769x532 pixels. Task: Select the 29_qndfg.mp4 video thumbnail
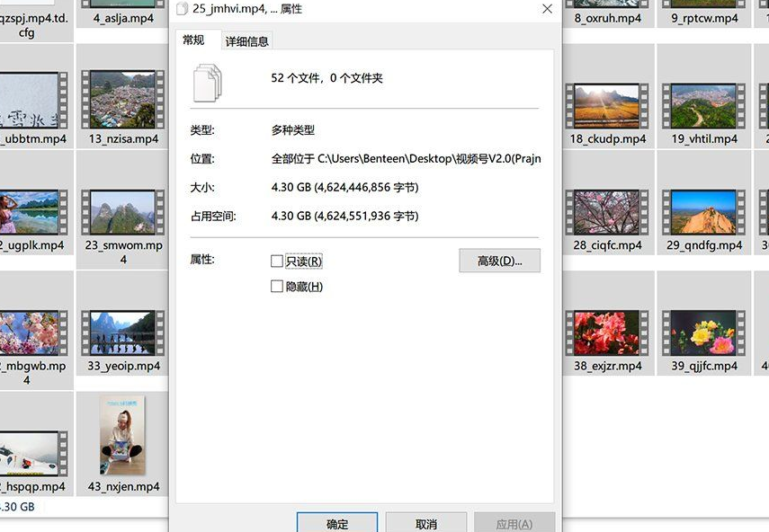point(703,213)
